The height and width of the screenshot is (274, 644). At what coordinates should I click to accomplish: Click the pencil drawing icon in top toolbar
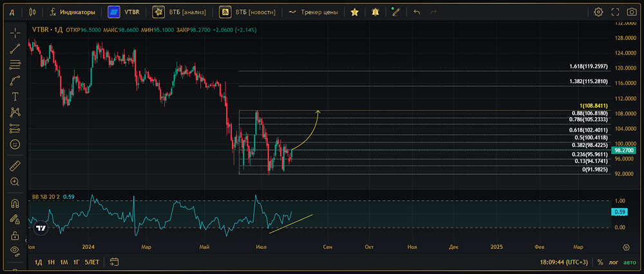(x=395, y=12)
